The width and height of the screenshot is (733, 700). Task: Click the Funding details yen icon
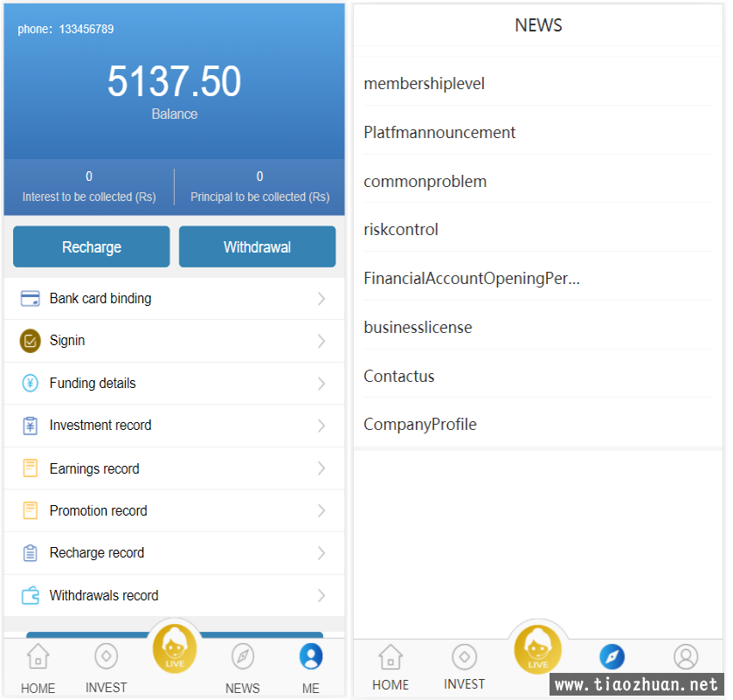(31, 384)
